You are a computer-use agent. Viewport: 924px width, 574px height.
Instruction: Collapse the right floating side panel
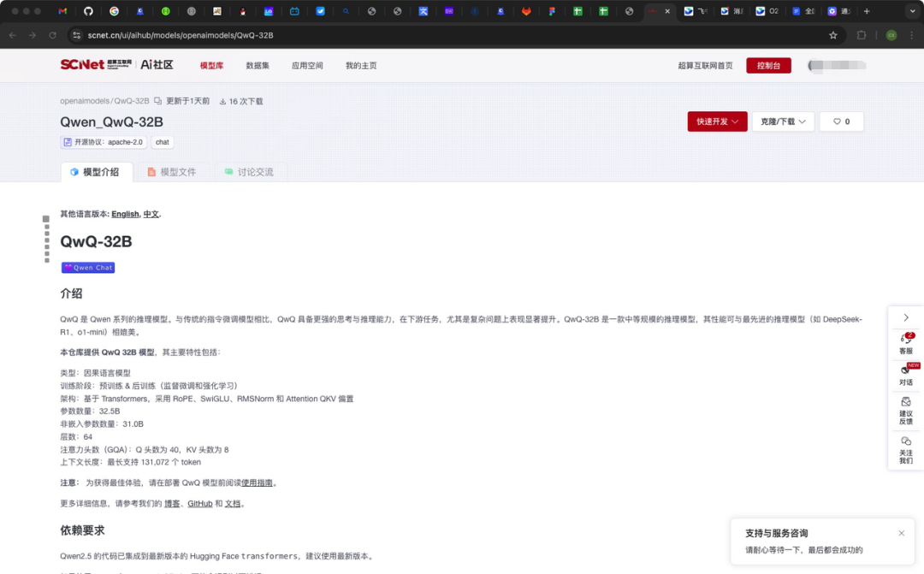pyautogui.click(x=906, y=317)
